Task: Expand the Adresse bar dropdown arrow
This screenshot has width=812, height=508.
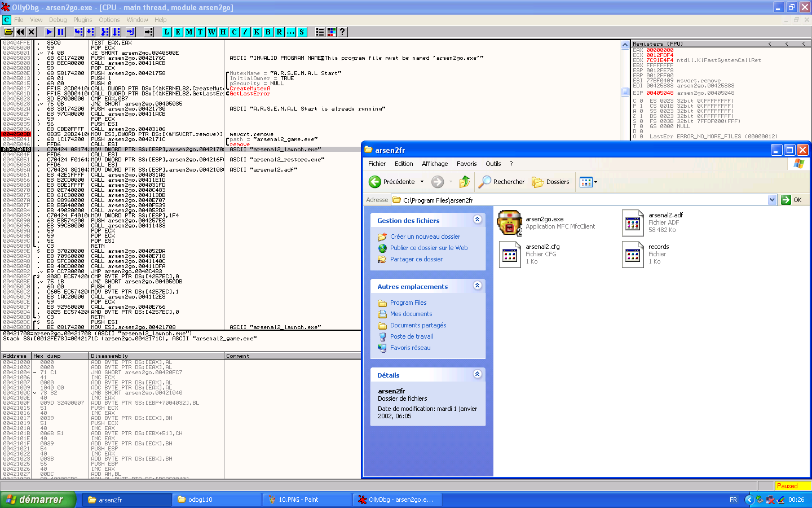Action: tap(772, 200)
